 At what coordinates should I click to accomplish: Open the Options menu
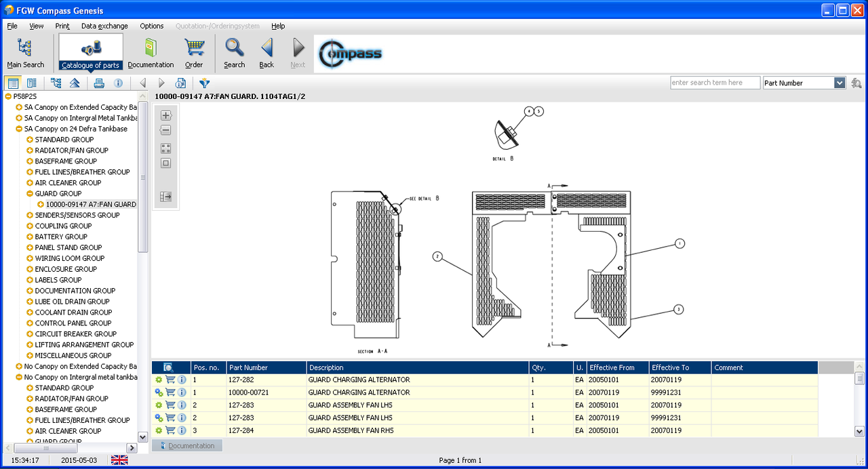point(152,26)
